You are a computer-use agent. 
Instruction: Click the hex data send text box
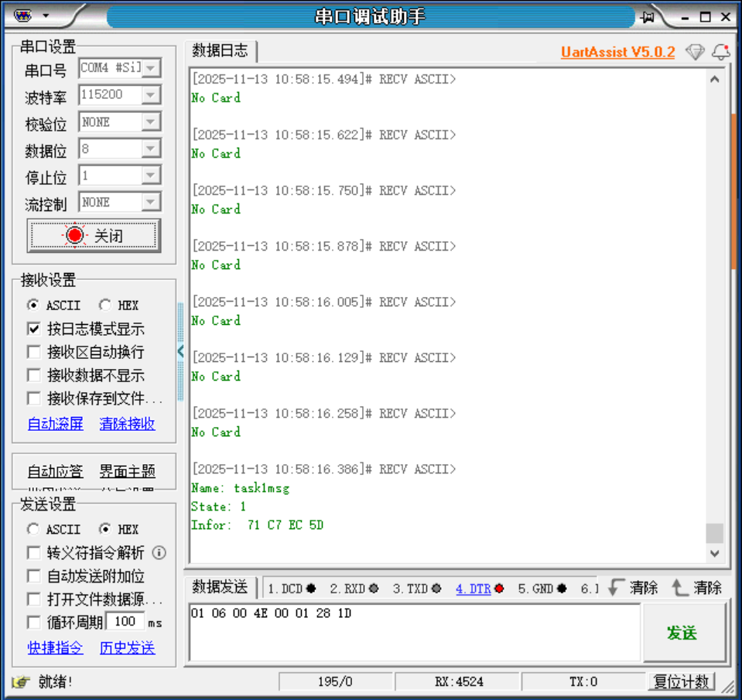click(x=415, y=633)
